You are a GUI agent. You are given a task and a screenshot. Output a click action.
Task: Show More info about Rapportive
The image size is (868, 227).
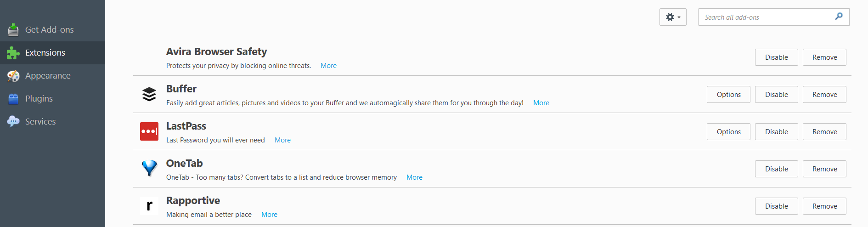point(269,215)
